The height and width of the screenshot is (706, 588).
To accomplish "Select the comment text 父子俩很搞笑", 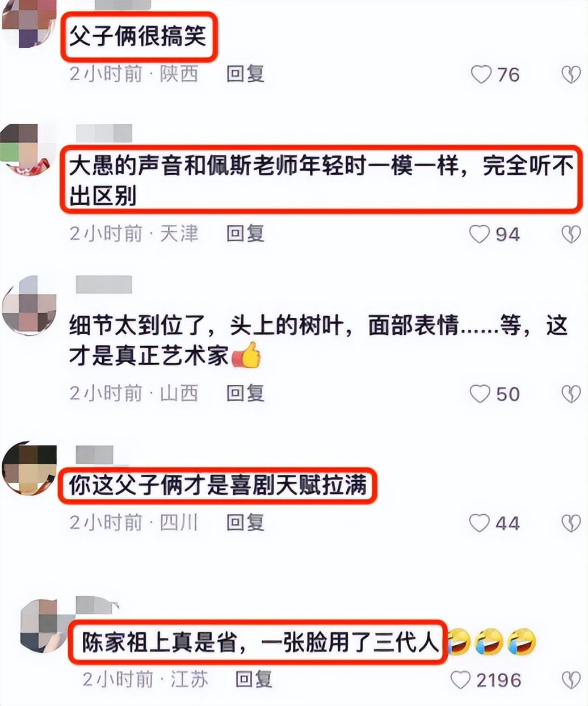I will pyautogui.click(x=137, y=37).
